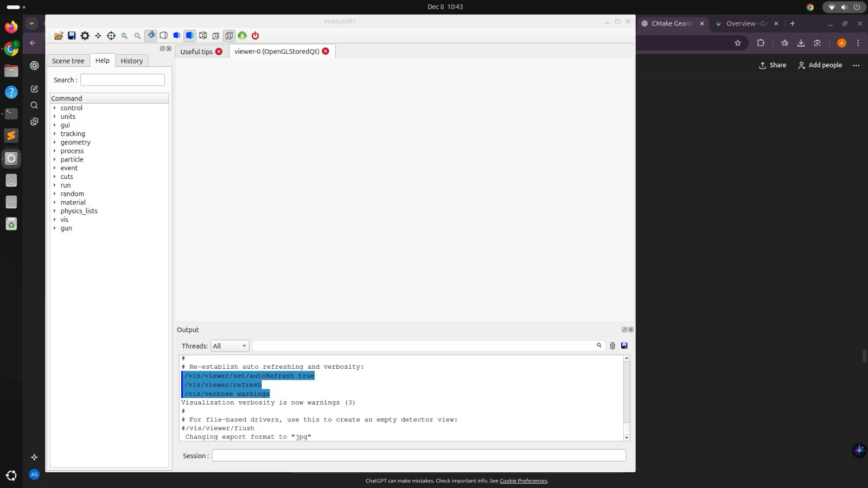The width and height of the screenshot is (868, 488).
Task: Toggle the orthographic projection cube button
Action: pyautogui.click(x=229, y=36)
